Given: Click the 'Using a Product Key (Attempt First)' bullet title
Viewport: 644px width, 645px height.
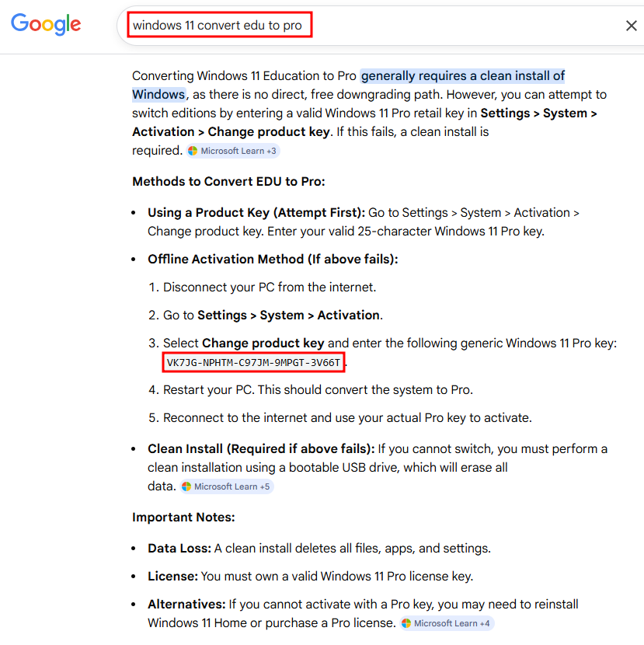Looking at the screenshot, I should point(256,213).
